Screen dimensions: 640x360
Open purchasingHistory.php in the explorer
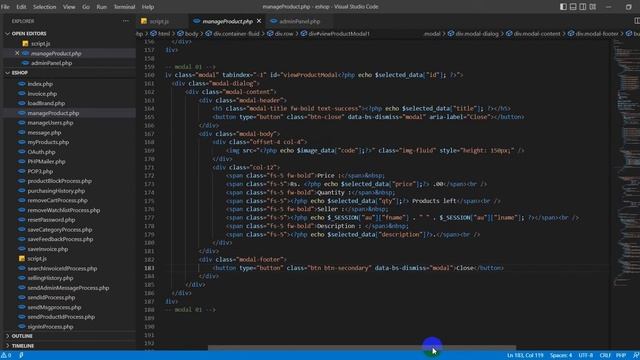56,191
